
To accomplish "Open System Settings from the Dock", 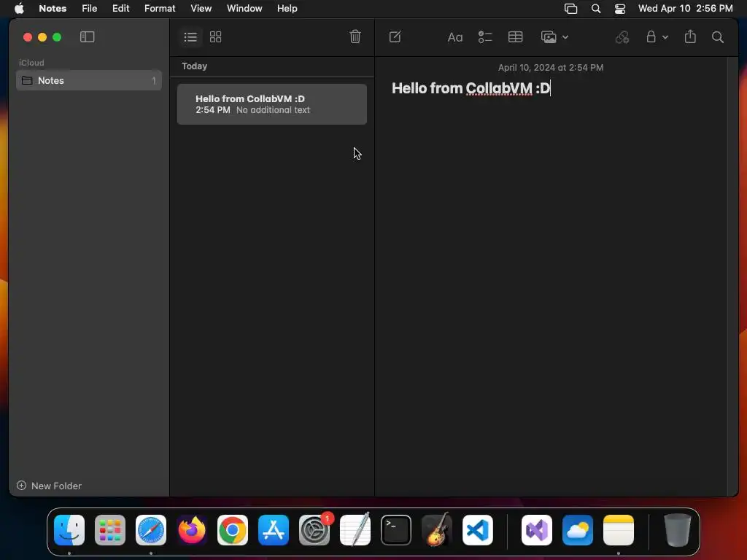I will coord(314,530).
